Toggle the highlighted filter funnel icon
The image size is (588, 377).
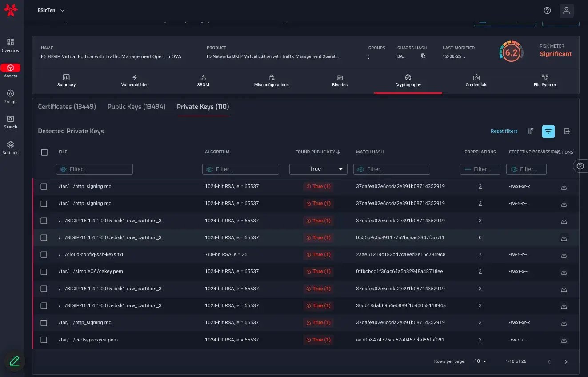548,131
